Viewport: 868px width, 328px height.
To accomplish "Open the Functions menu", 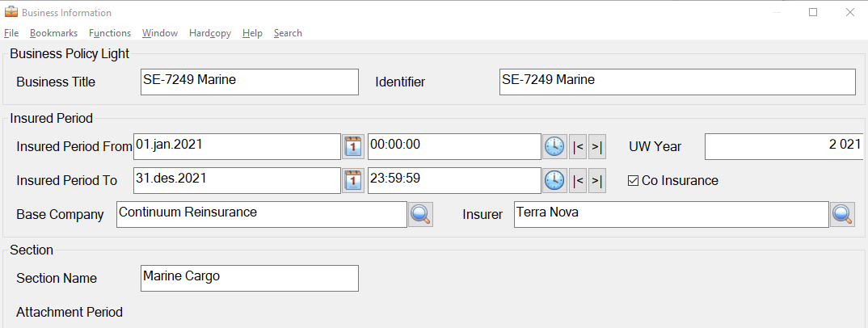I will [110, 33].
